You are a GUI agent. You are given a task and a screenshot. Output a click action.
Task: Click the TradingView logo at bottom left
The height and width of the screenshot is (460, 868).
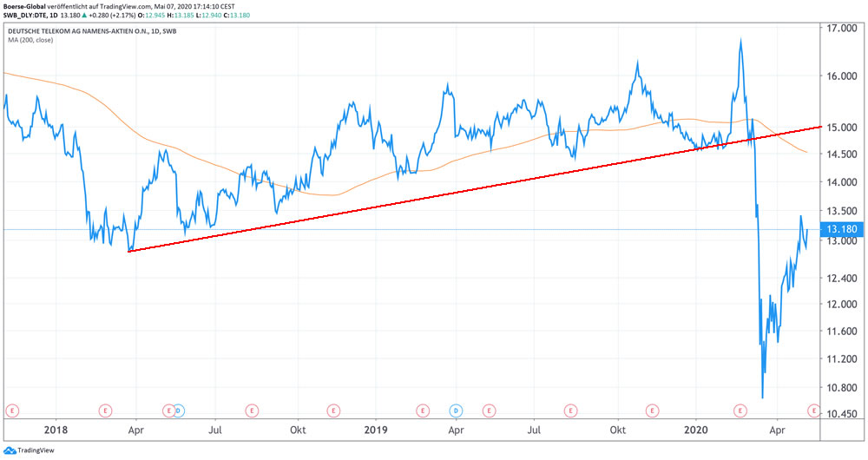[x=29, y=450]
